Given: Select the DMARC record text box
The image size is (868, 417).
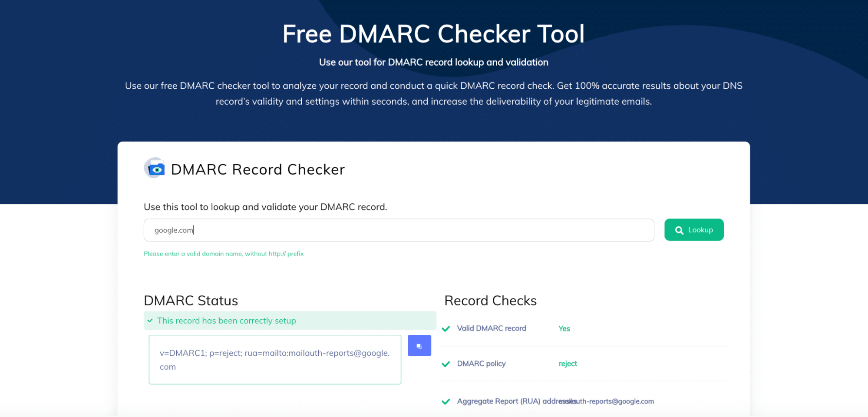Looking at the screenshot, I should click(x=275, y=360).
